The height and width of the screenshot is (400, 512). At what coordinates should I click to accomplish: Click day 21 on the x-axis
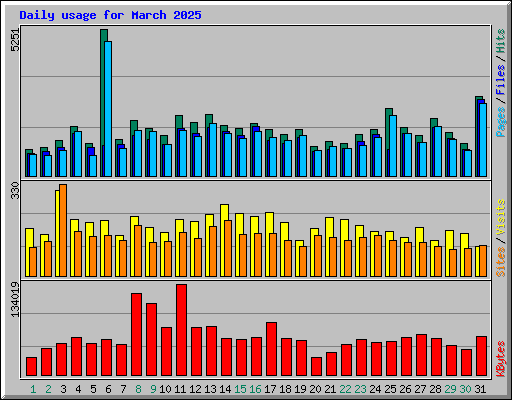(x=330, y=389)
